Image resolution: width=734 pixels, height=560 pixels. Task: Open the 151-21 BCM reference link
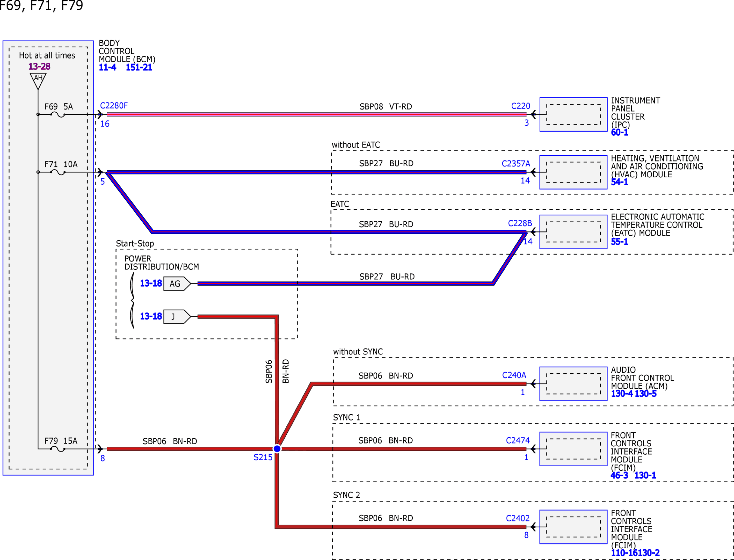[x=139, y=68]
